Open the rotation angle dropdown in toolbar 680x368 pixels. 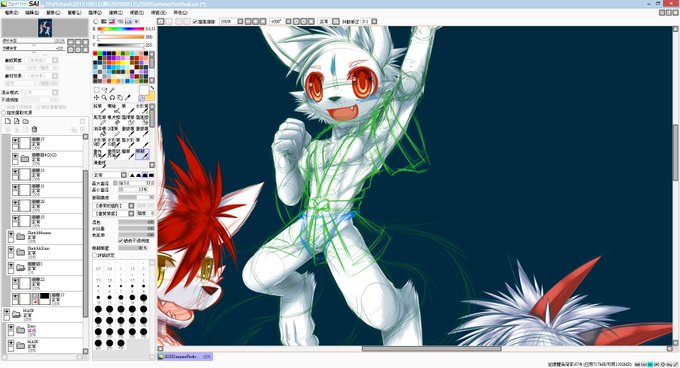coord(288,21)
